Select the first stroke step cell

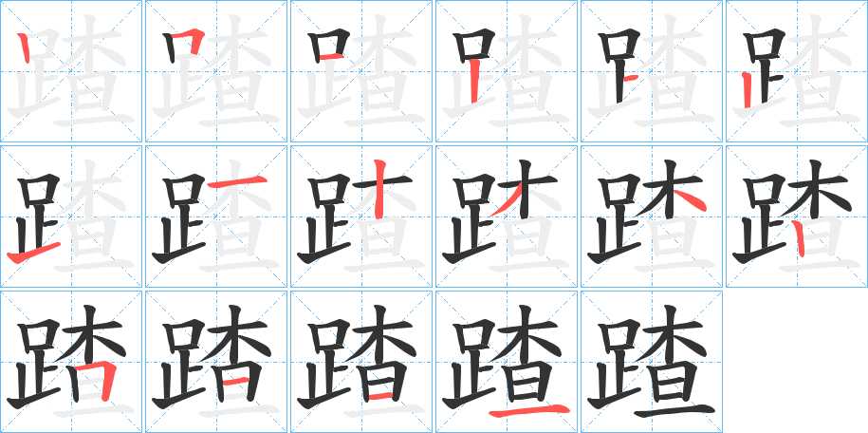click(71, 71)
